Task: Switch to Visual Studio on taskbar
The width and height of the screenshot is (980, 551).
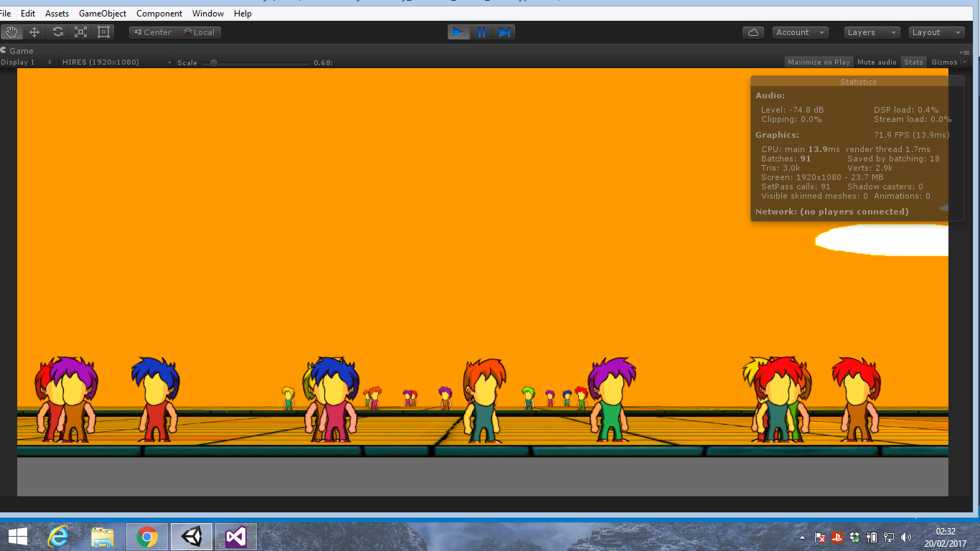Action: pyautogui.click(x=236, y=537)
